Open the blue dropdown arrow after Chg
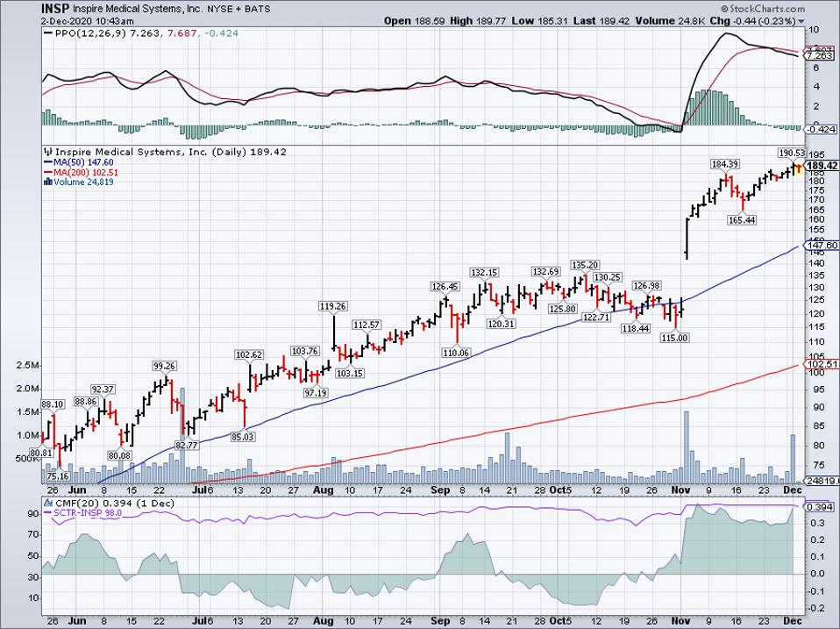 (801, 21)
